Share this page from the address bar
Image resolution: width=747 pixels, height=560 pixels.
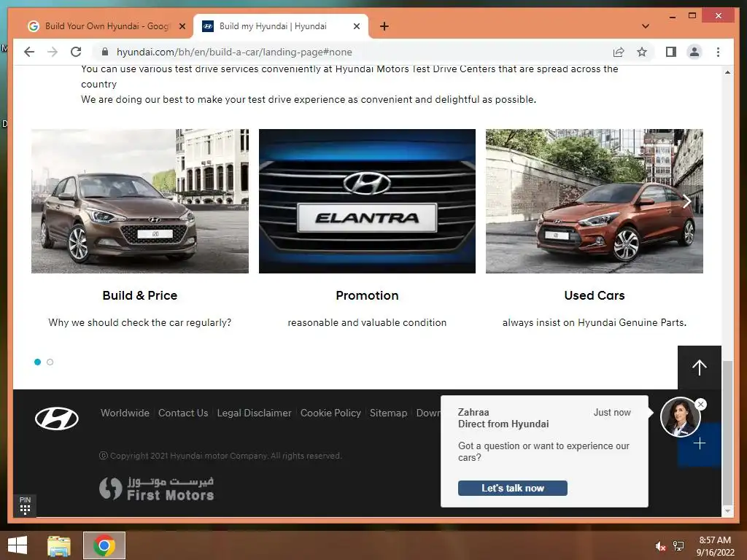click(x=619, y=52)
